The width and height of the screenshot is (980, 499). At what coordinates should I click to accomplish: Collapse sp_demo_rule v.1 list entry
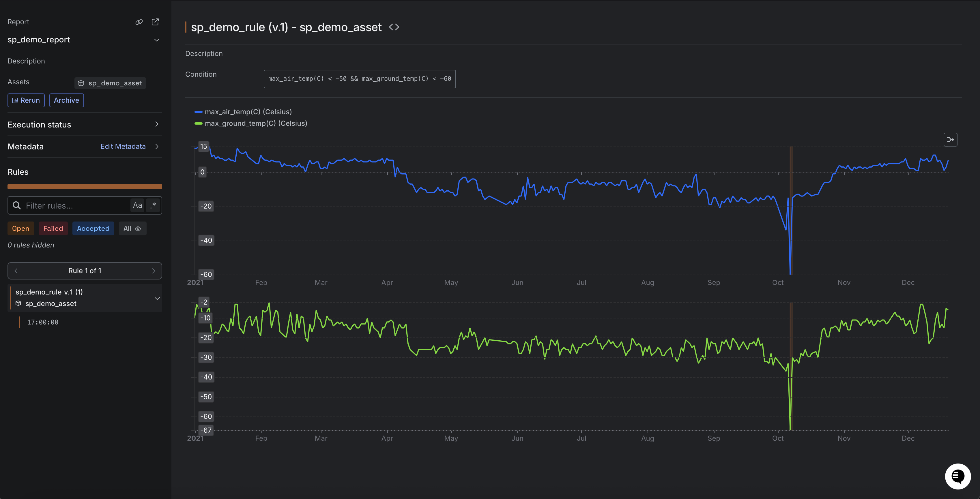tap(157, 298)
